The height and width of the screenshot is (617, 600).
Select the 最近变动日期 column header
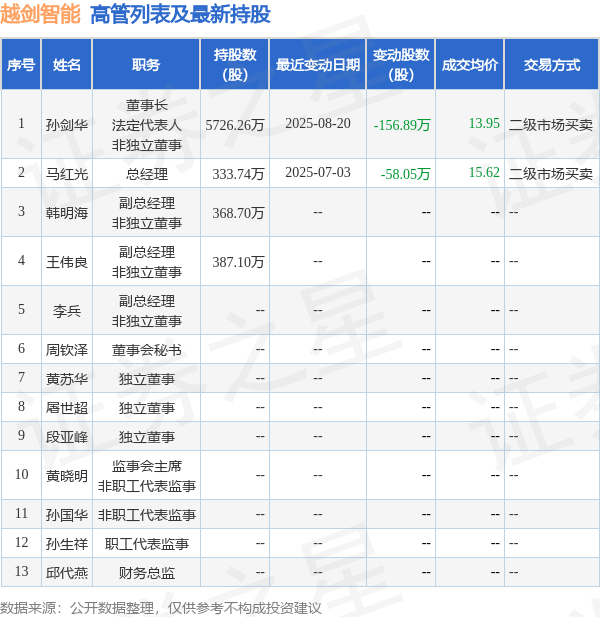[x=318, y=65]
